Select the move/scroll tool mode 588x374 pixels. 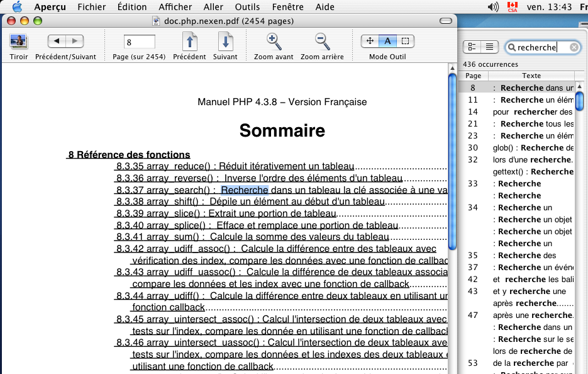[x=370, y=41]
